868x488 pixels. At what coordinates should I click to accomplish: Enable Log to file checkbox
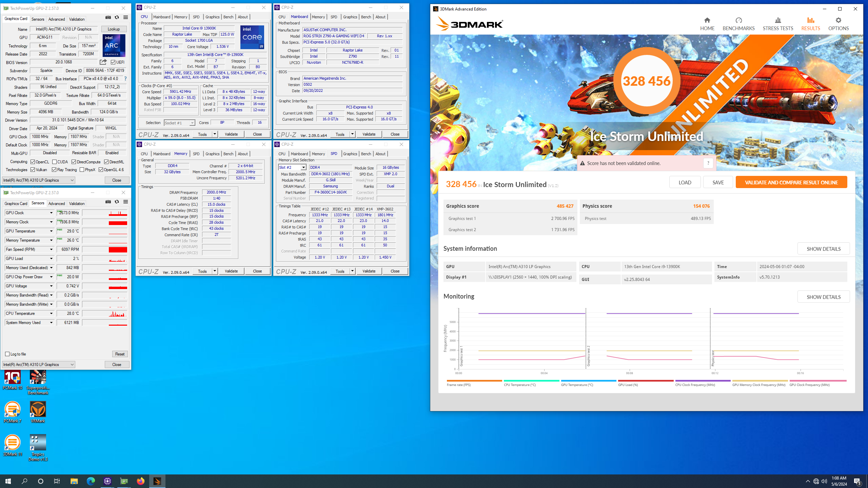coord(7,354)
